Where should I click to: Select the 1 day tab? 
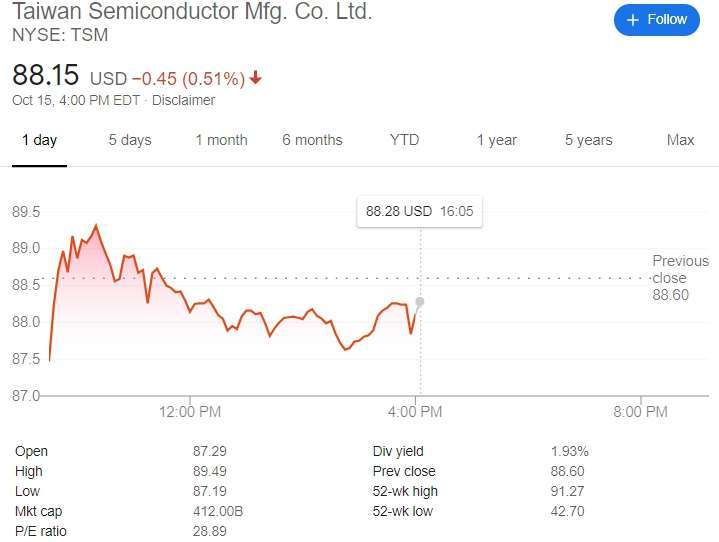39,140
